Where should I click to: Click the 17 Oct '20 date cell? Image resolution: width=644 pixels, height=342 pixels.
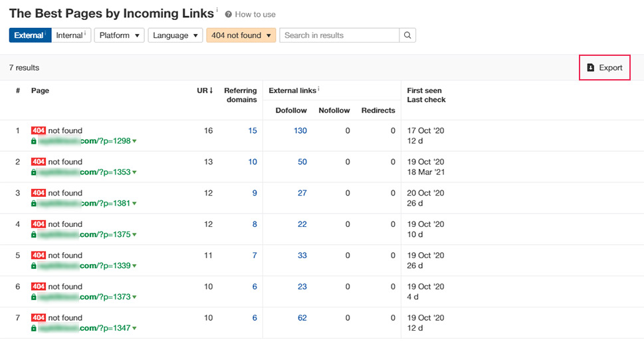425,130
